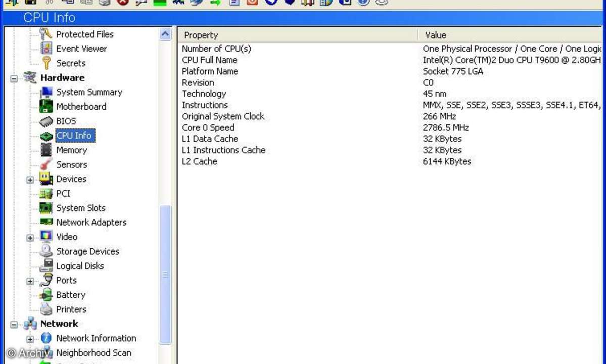Open the Memory section
The image size is (606, 364).
(x=71, y=150)
